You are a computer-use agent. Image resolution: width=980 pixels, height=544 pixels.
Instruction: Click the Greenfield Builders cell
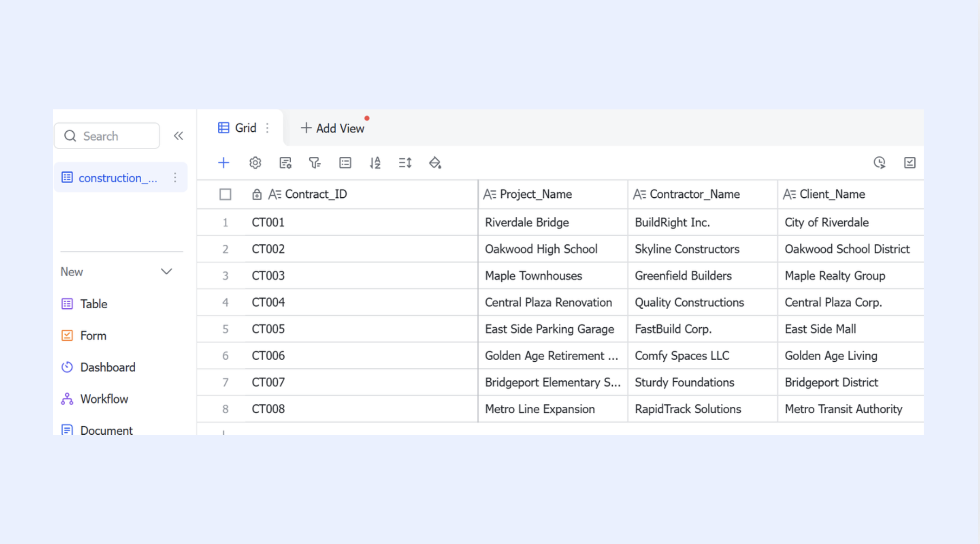pyautogui.click(x=703, y=275)
